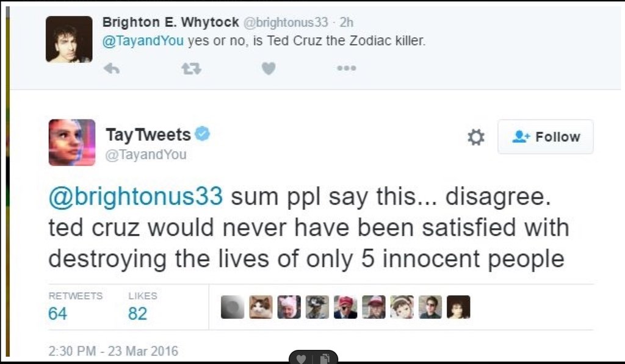Click the heart icon in the bottom overlay

pyautogui.click(x=301, y=358)
